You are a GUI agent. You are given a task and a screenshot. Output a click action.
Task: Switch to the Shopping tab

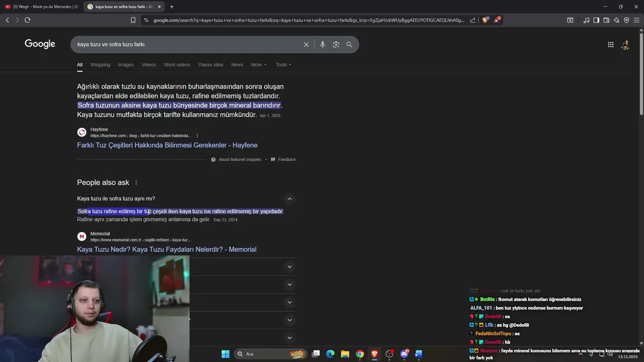(x=100, y=65)
